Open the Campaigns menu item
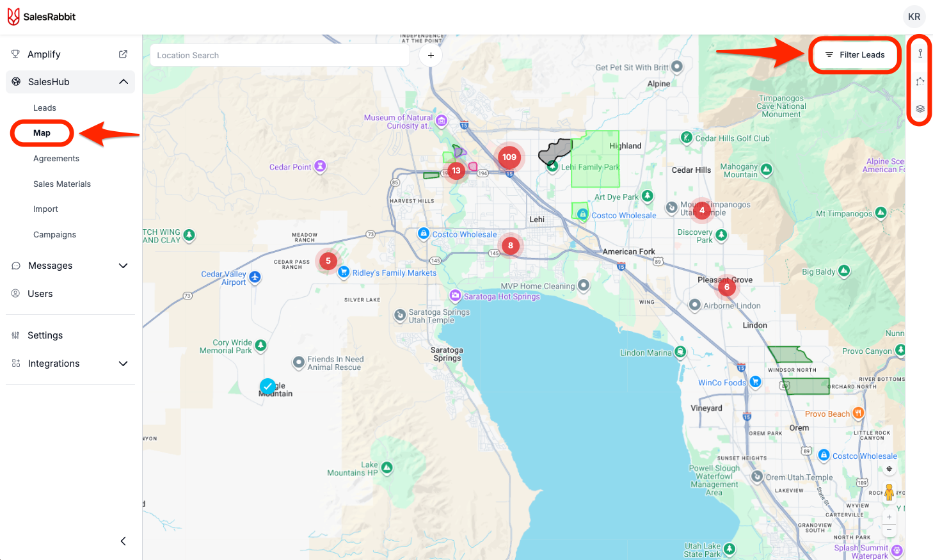This screenshot has height=560, width=933. tap(54, 235)
